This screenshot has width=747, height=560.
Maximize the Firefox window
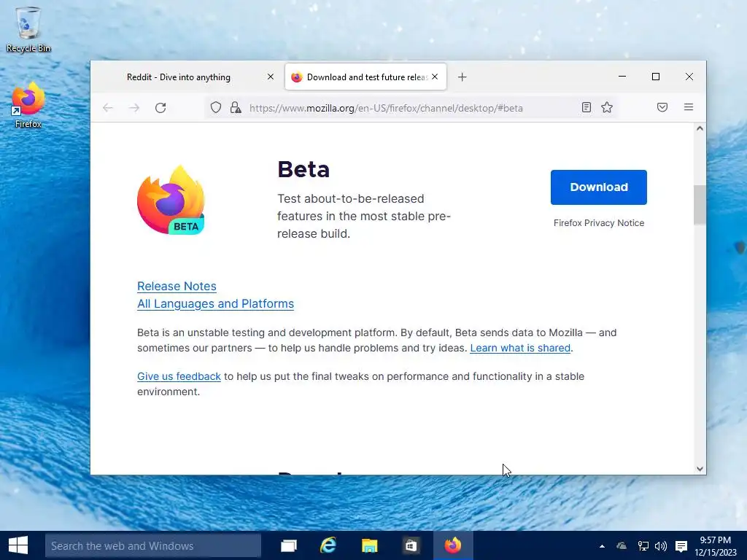coord(656,77)
